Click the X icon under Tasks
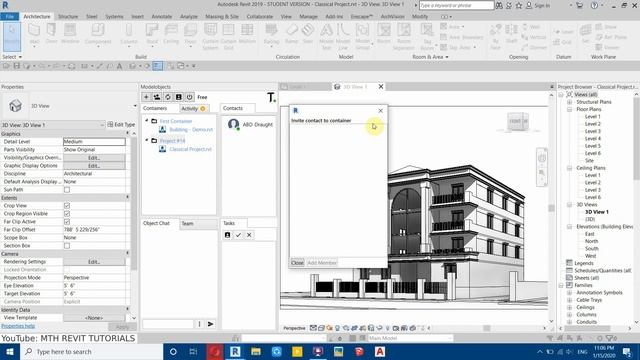This screenshot has width=640, height=360. coord(249,235)
